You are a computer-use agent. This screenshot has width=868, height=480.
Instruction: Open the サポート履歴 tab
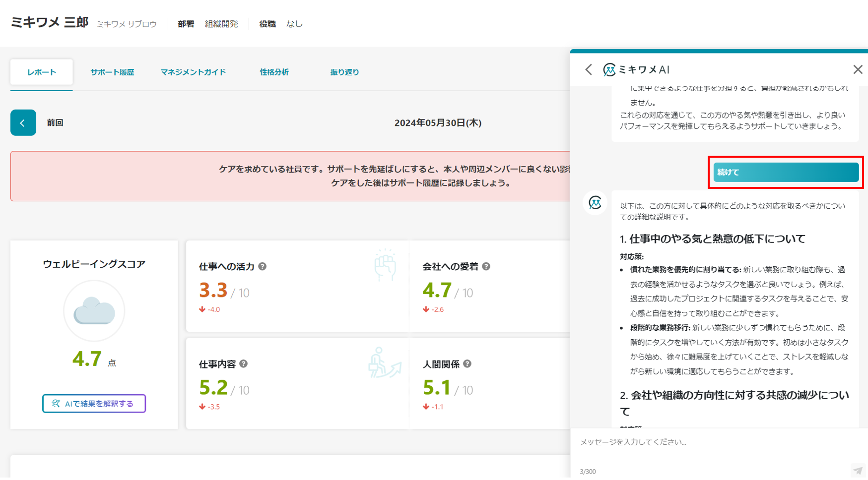[112, 72]
